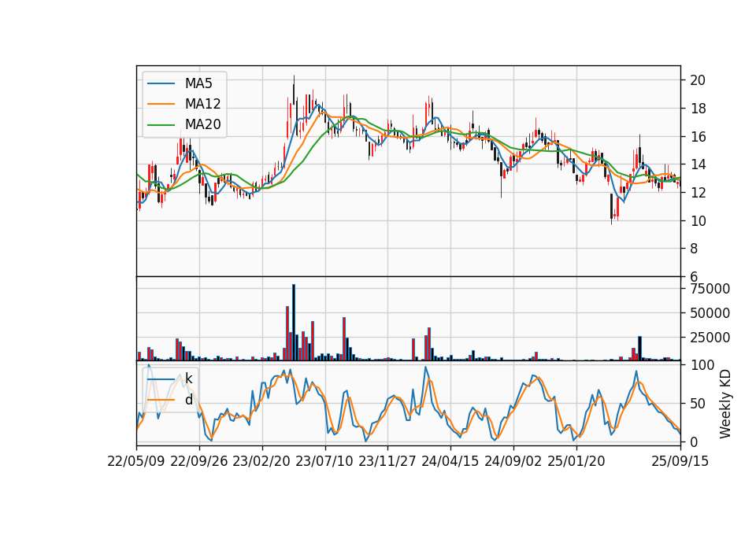Click the orange d legend line sample
This screenshot has width=756, height=543.
click(161, 400)
